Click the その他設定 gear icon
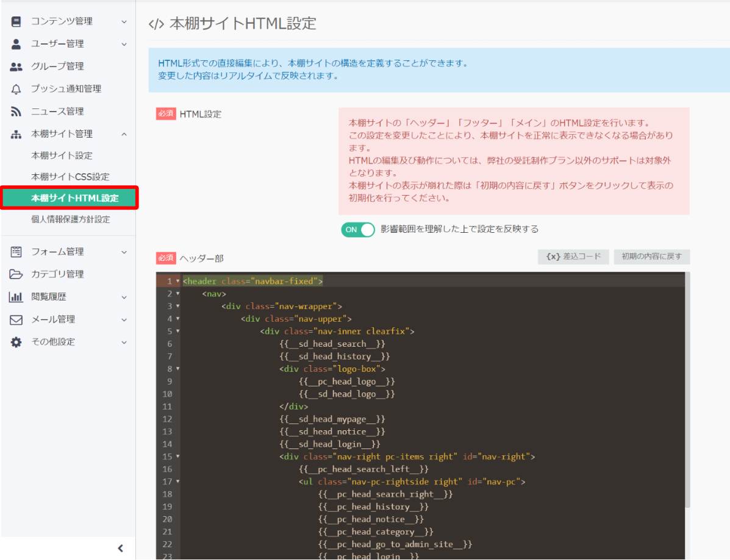This screenshot has width=730, height=560. [15, 342]
